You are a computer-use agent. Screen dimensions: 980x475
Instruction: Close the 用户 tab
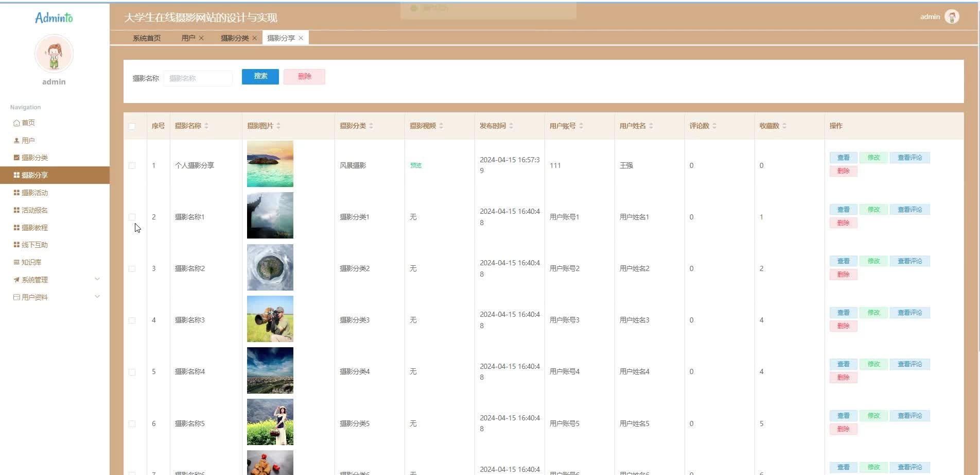pyautogui.click(x=201, y=38)
